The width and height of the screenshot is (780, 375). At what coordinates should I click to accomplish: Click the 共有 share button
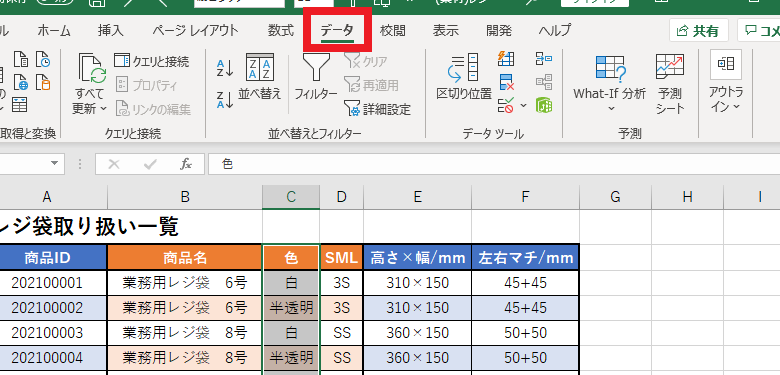tap(698, 31)
